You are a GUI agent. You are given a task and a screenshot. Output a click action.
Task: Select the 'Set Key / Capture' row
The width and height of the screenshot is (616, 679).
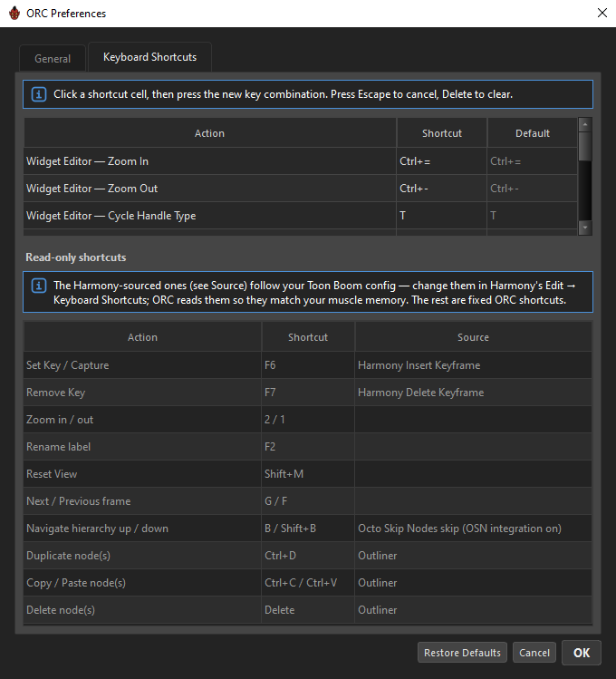coord(308,365)
